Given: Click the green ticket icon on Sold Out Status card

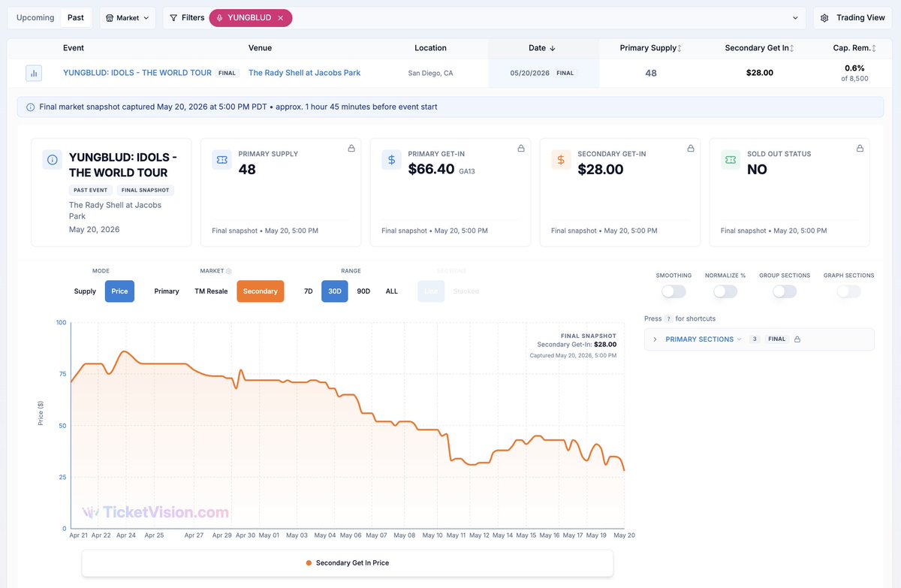Looking at the screenshot, I should point(731,159).
